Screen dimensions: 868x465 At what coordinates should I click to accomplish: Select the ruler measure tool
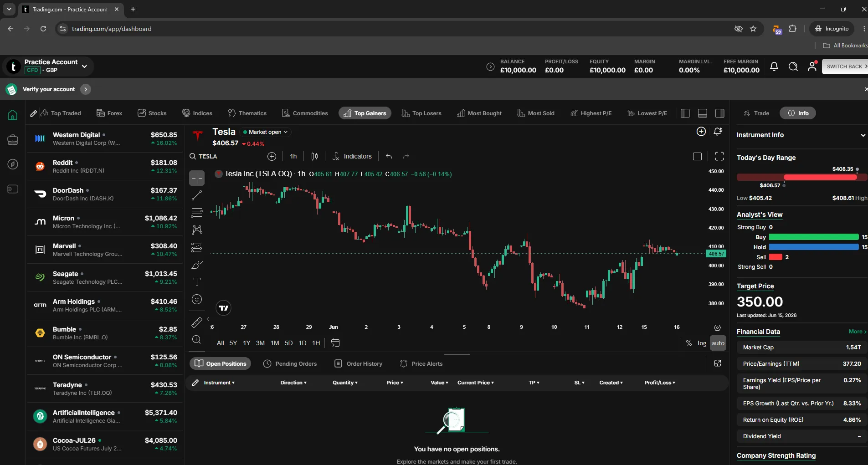197,322
